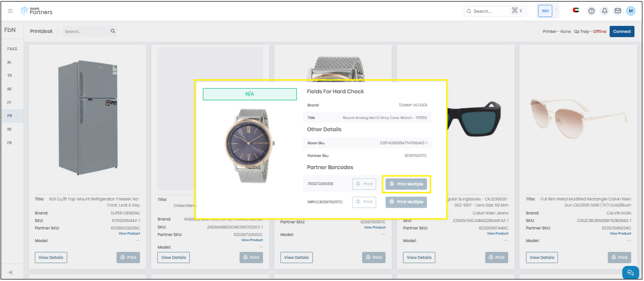Select the TR sidebar item

pyautogui.click(x=10, y=75)
